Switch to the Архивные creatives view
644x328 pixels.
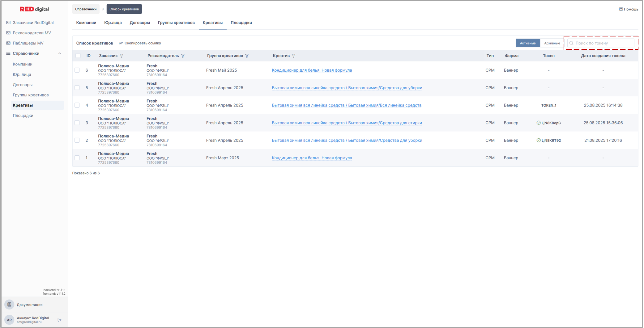(552, 43)
